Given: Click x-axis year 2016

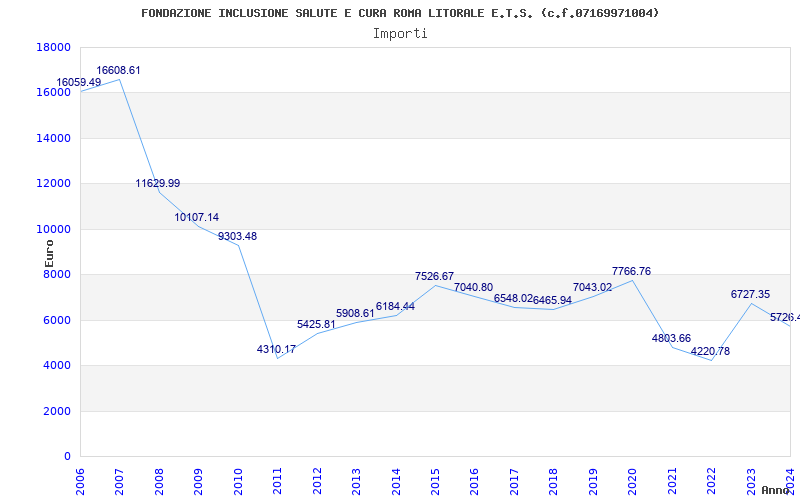Looking at the screenshot, I should click(x=474, y=481).
